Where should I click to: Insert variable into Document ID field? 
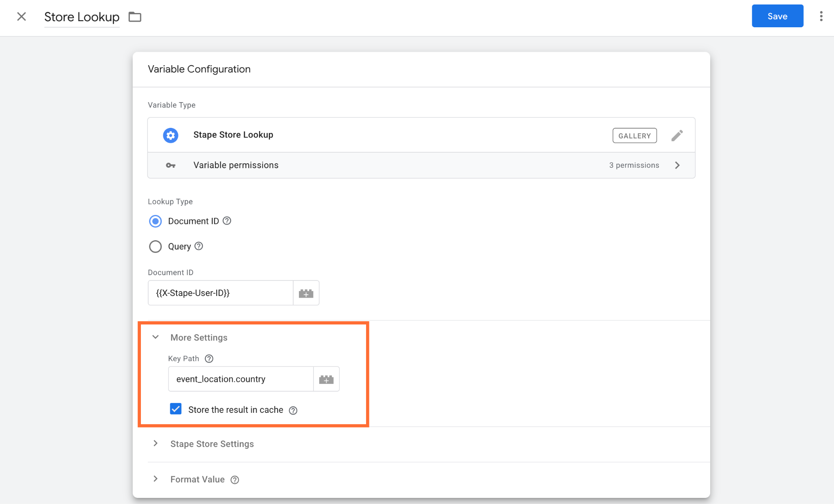306,293
